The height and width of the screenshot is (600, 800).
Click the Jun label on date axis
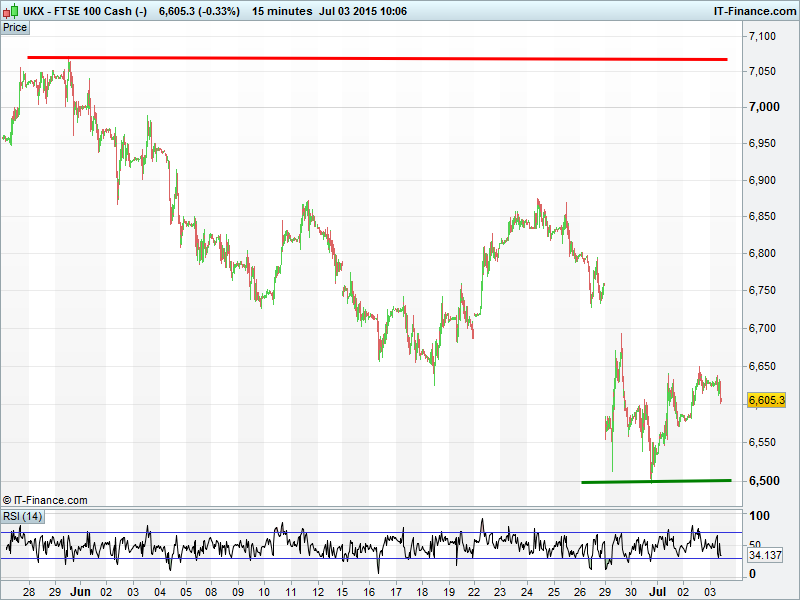tap(81, 591)
